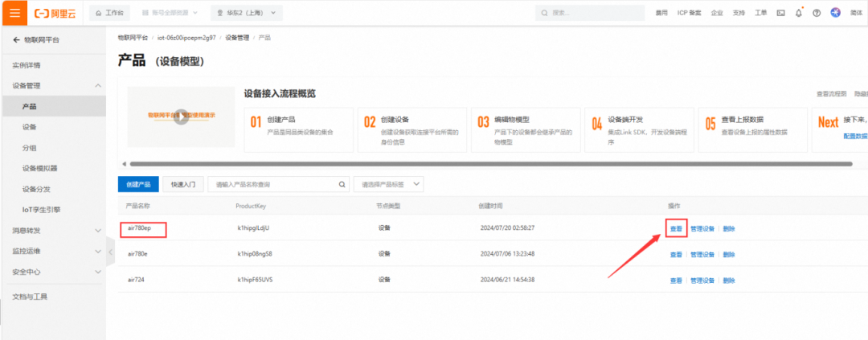Screen dimensions: 868x340
Task: Collapse the sidebar with the side handle
Action: (x=110, y=252)
